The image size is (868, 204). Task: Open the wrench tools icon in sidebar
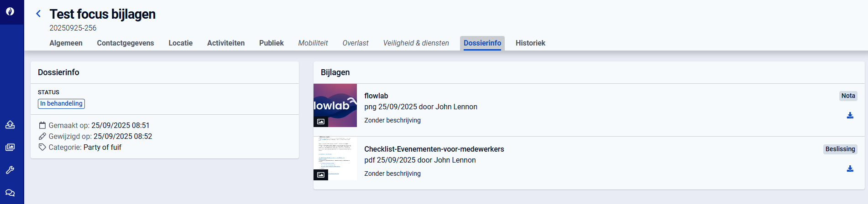(x=10, y=170)
